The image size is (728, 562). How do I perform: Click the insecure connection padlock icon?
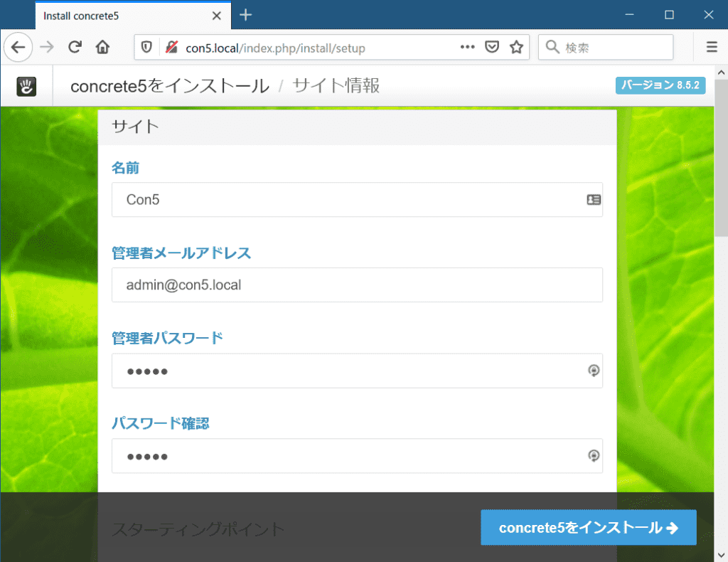(x=172, y=48)
